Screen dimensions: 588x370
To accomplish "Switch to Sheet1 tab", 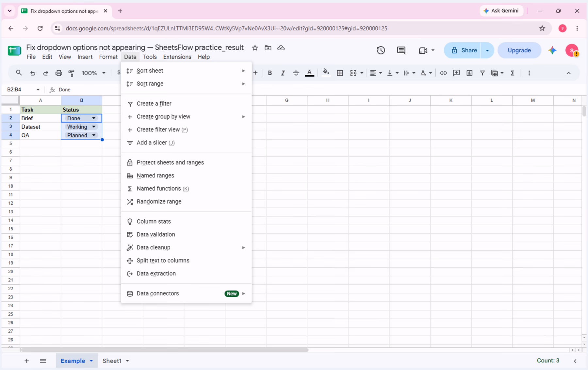I will pyautogui.click(x=112, y=361).
